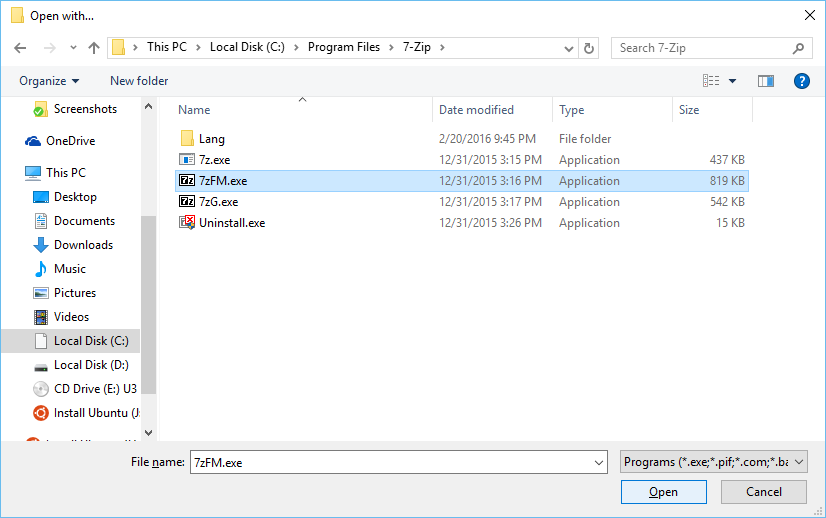Click the New folder button
Image resolution: width=826 pixels, height=518 pixels.
tap(139, 81)
